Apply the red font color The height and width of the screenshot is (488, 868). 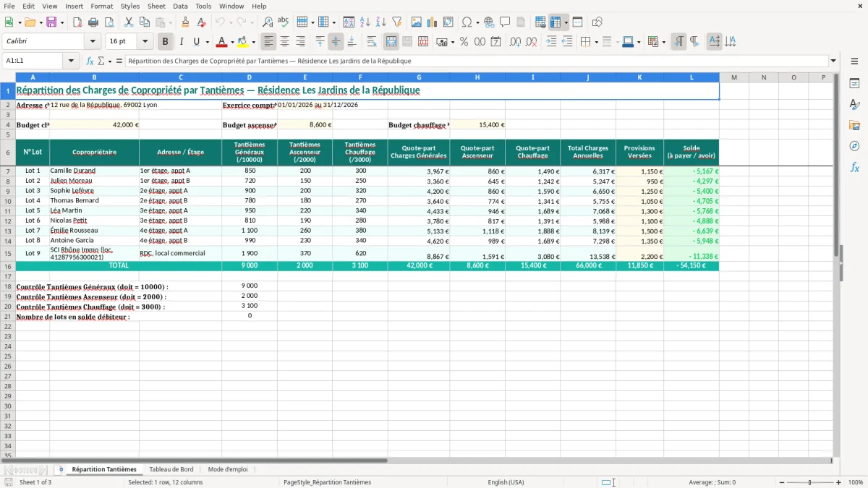tap(222, 42)
